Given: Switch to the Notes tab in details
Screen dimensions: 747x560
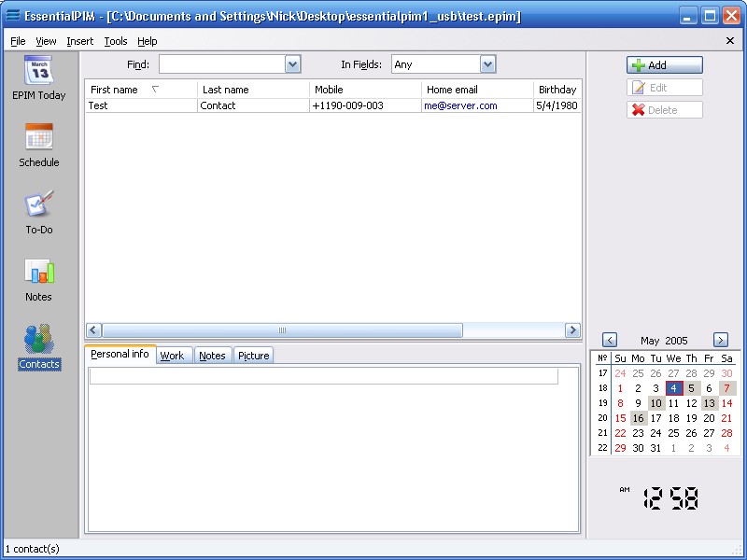Looking at the screenshot, I should 212,356.
